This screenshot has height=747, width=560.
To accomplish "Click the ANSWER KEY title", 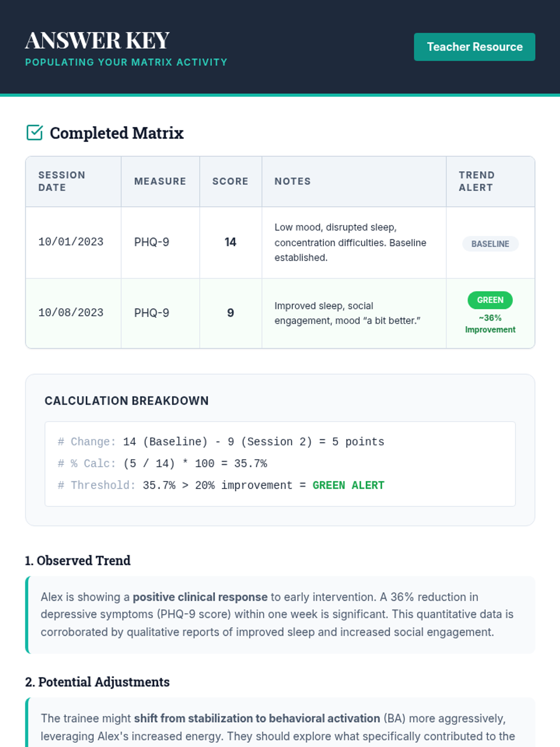I will [x=97, y=40].
